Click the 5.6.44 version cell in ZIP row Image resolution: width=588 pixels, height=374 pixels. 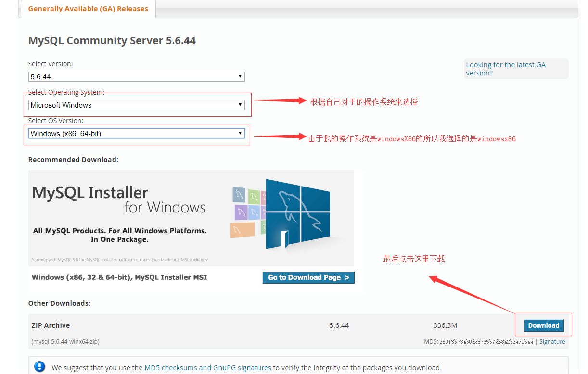click(x=339, y=325)
